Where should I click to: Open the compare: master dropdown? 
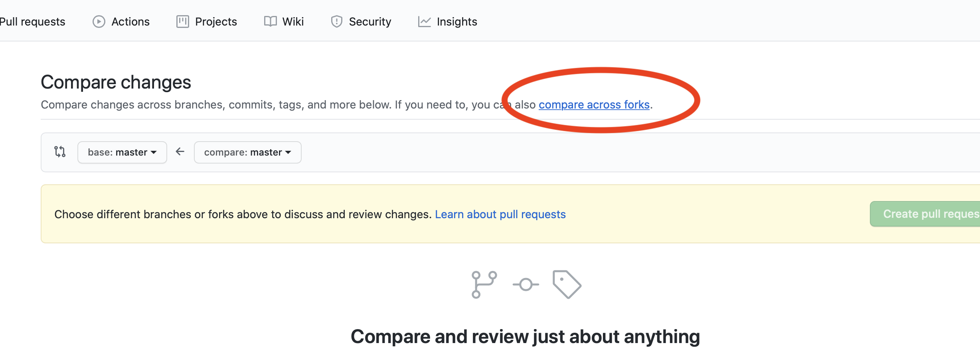pos(247,152)
